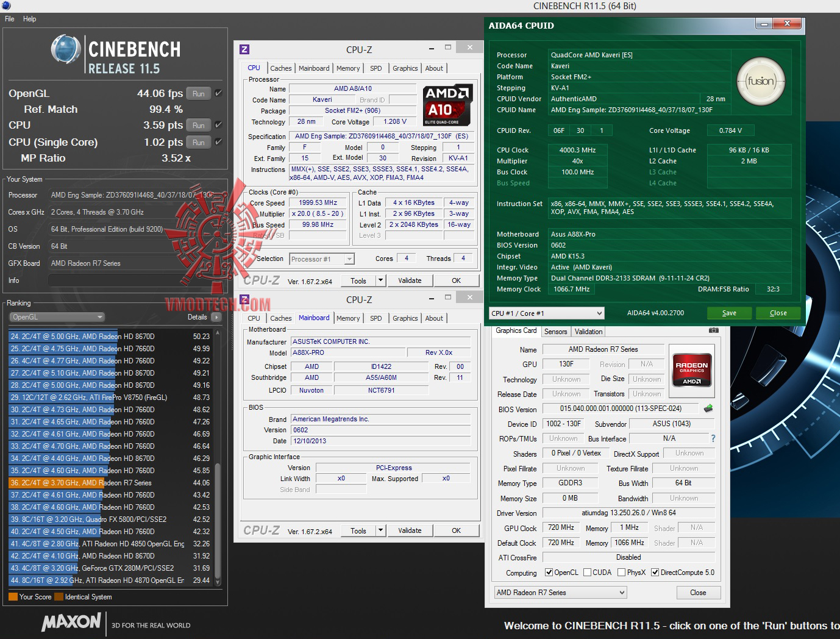Viewport: 840px width, 639px height.
Task: Open the About tab in the upper CPU-Z window
Action: (x=434, y=68)
